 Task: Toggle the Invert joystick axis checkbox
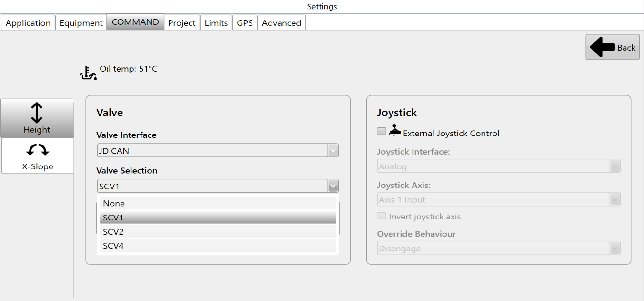pos(381,216)
